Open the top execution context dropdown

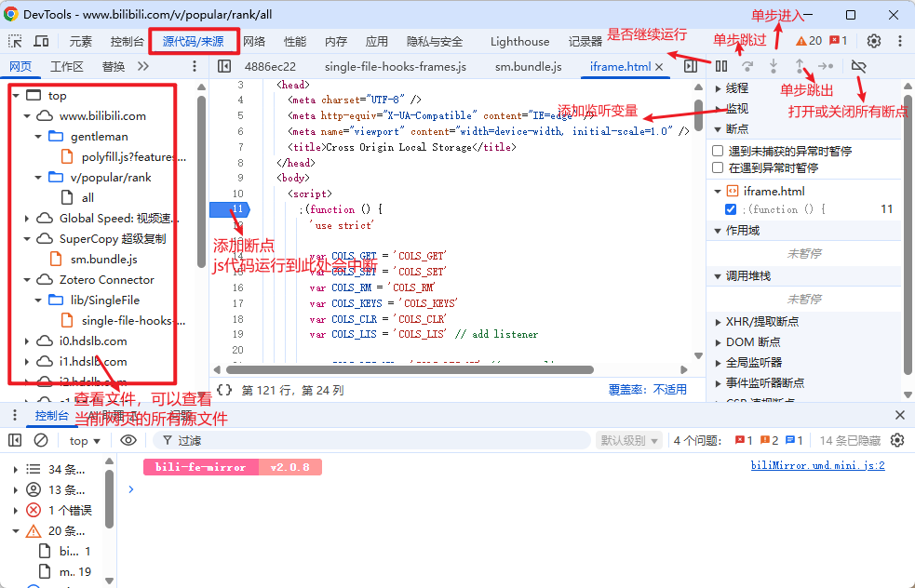(x=85, y=441)
